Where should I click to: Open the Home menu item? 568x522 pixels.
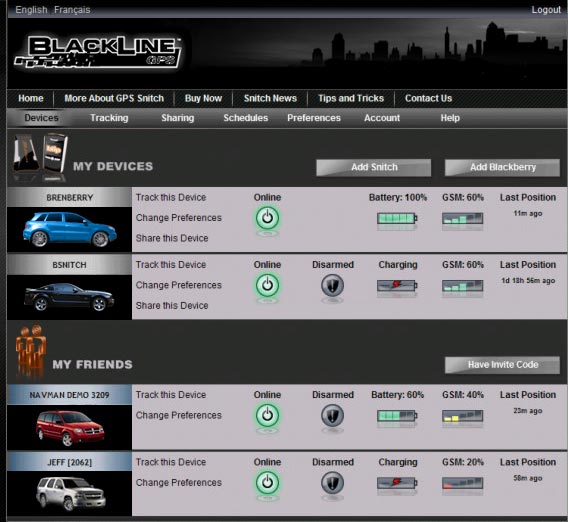(31, 98)
